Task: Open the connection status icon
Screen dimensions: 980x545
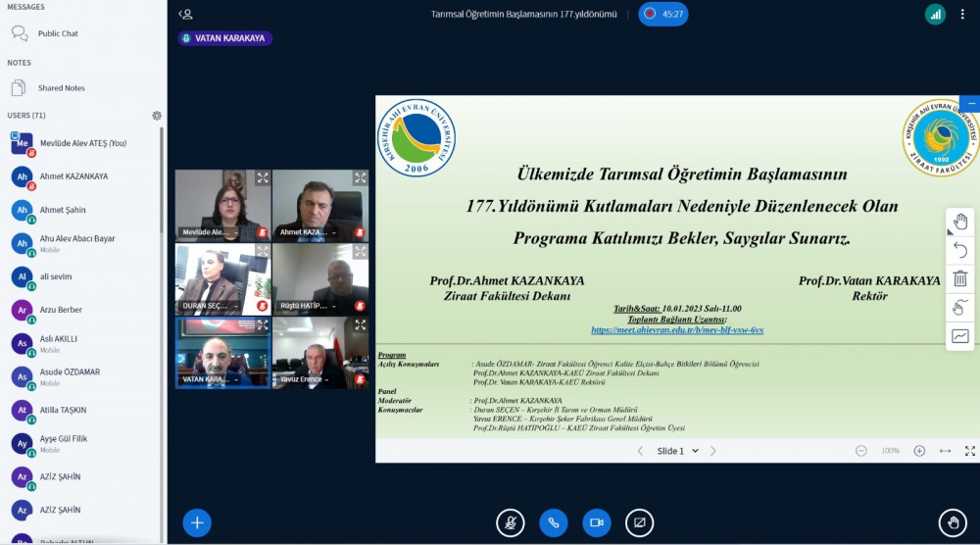Action: tap(935, 15)
